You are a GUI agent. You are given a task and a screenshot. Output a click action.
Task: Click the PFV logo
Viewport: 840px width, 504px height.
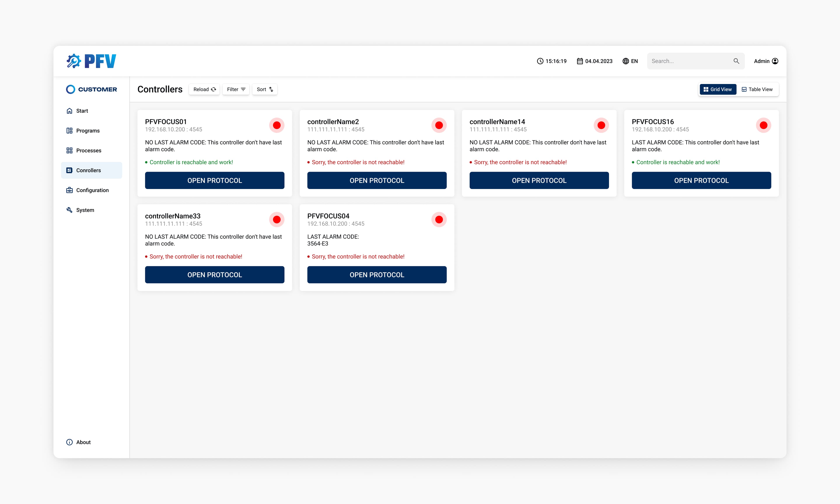pos(91,61)
